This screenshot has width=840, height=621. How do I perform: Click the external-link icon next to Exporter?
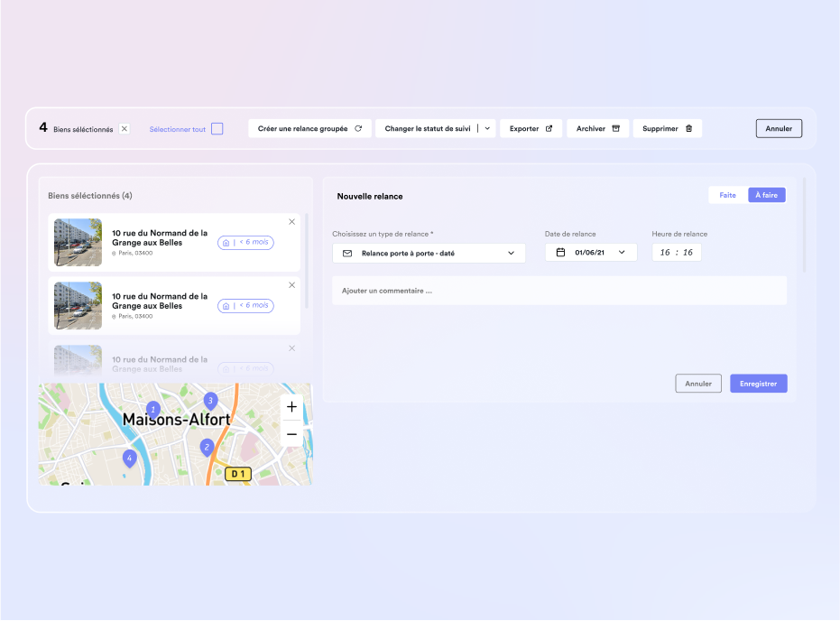click(549, 128)
